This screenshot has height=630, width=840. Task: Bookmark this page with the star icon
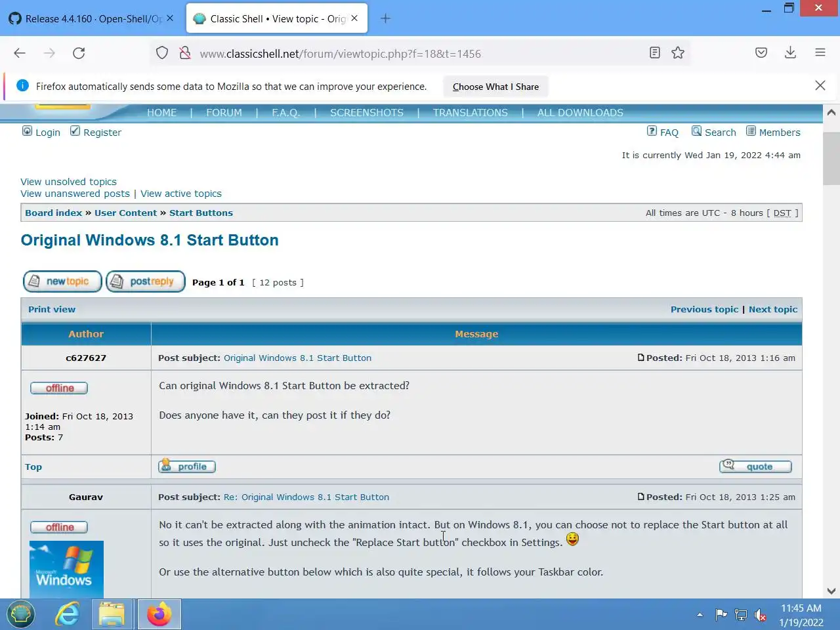point(678,53)
